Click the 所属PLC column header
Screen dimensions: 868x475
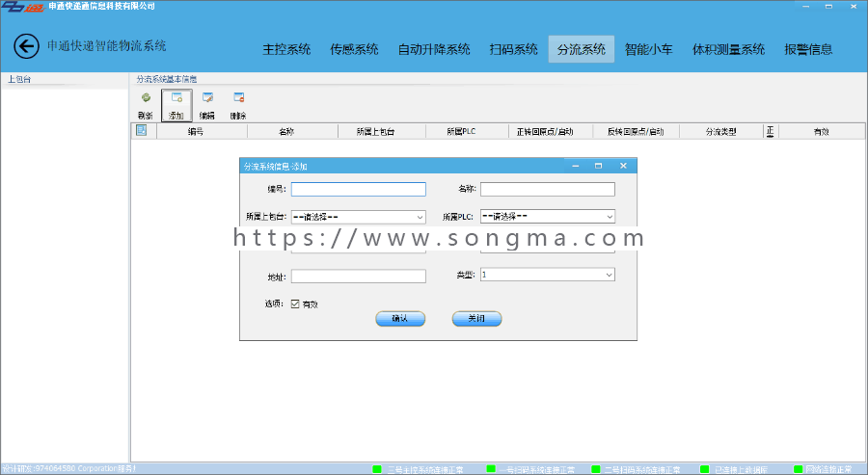(467, 132)
